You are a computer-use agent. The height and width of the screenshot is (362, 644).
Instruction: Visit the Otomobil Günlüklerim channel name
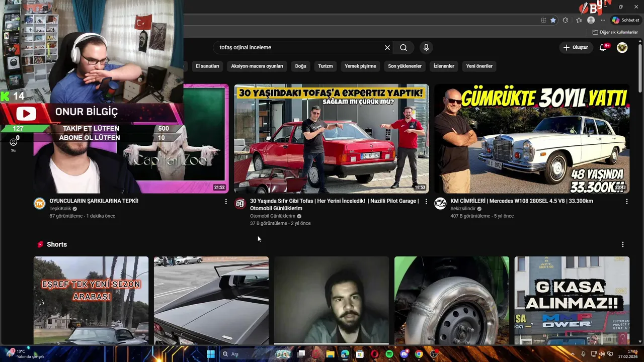click(273, 216)
